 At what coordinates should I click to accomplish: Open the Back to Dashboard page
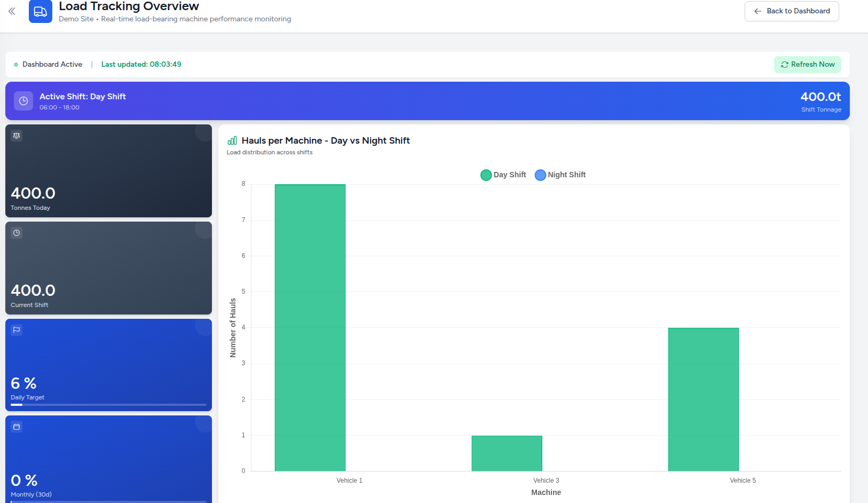[x=792, y=11]
